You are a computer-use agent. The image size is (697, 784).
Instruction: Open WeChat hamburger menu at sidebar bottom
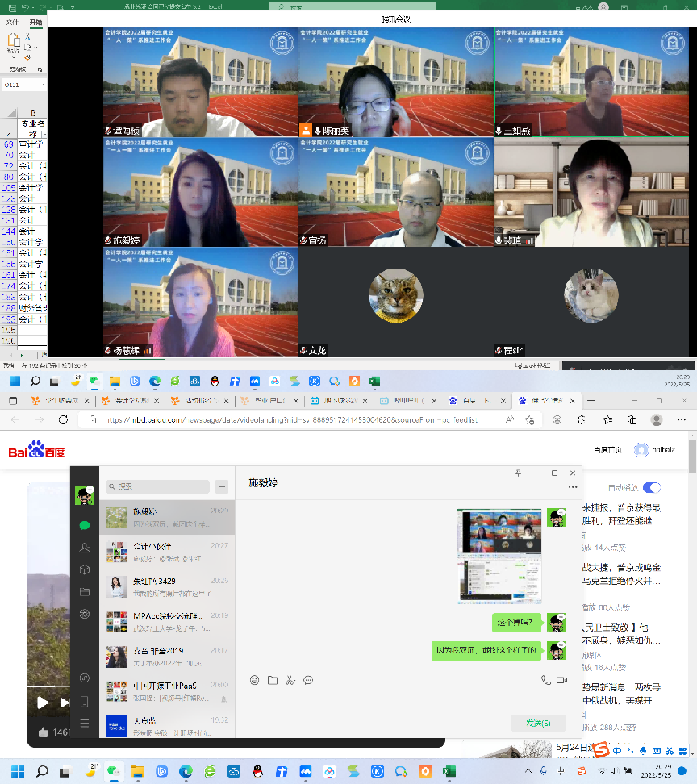pos(85,724)
